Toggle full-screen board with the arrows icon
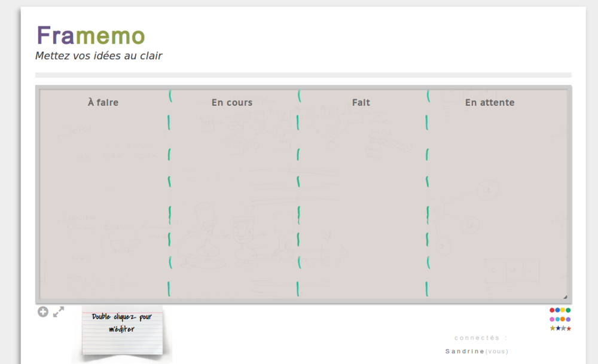The width and height of the screenshot is (598, 364). 59,312
